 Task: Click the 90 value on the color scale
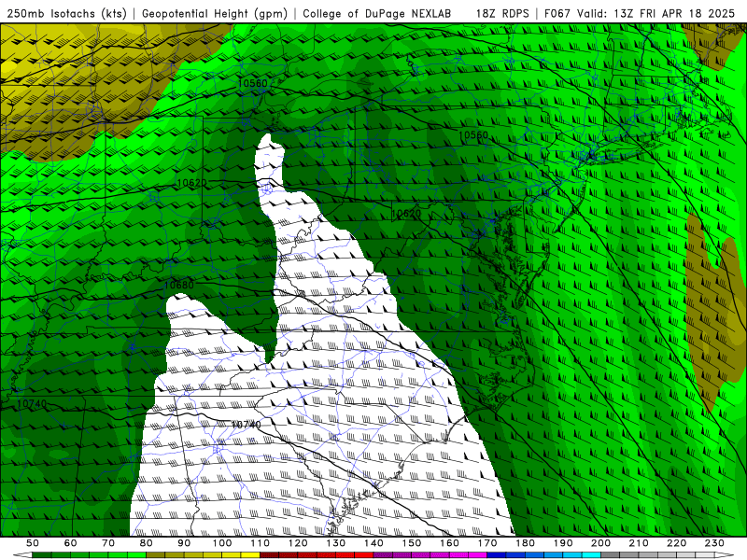click(x=184, y=543)
